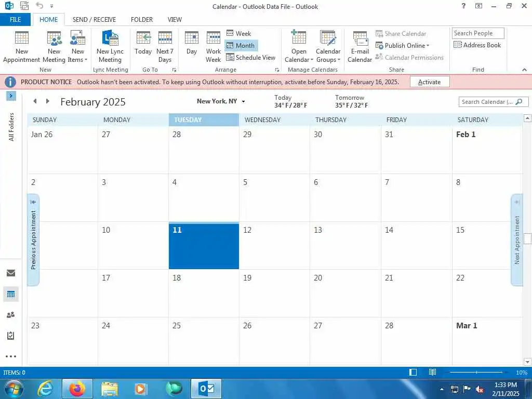This screenshot has height=399, width=532.
Task: Click the volume icon in the system tray
Action: pos(480,389)
